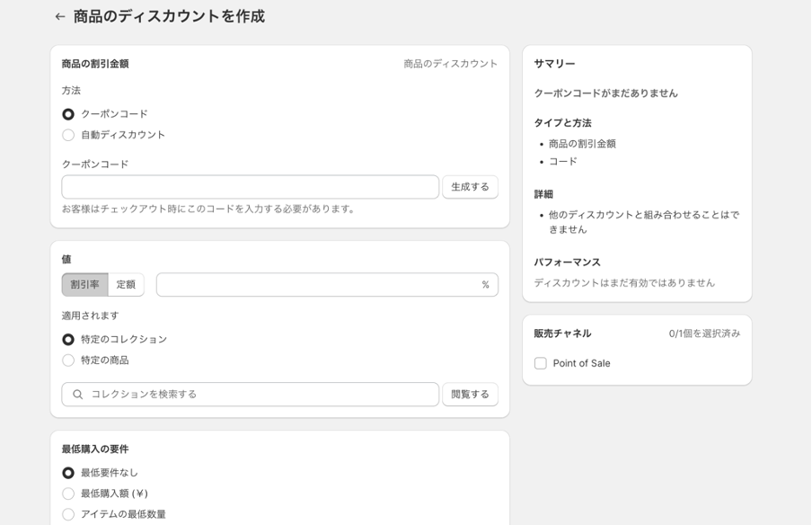Click the コレクションを検索する search field

pos(250,395)
